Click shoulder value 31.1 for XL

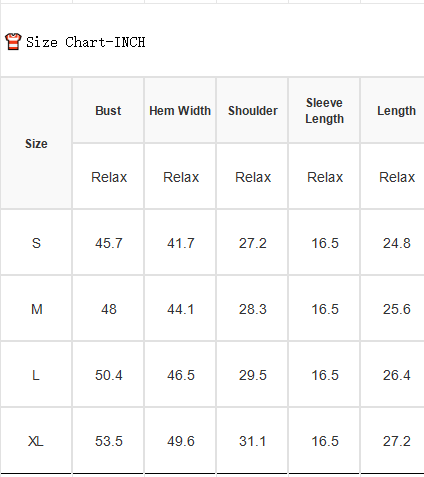(x=253, y=441)
